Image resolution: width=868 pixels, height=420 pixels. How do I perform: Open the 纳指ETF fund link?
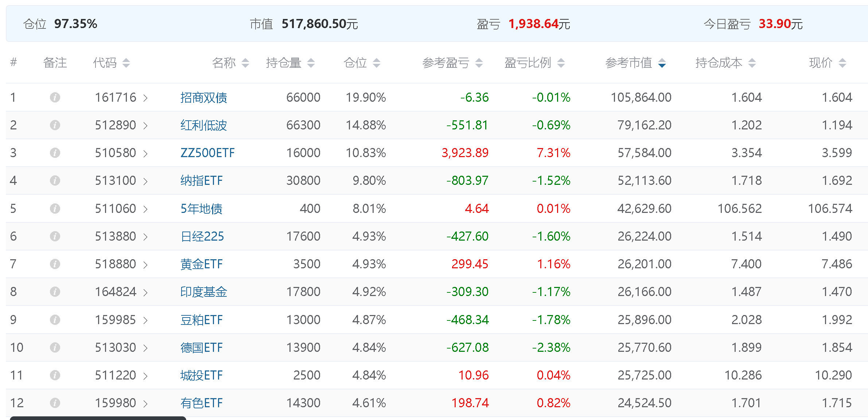[x=201, y=180]
